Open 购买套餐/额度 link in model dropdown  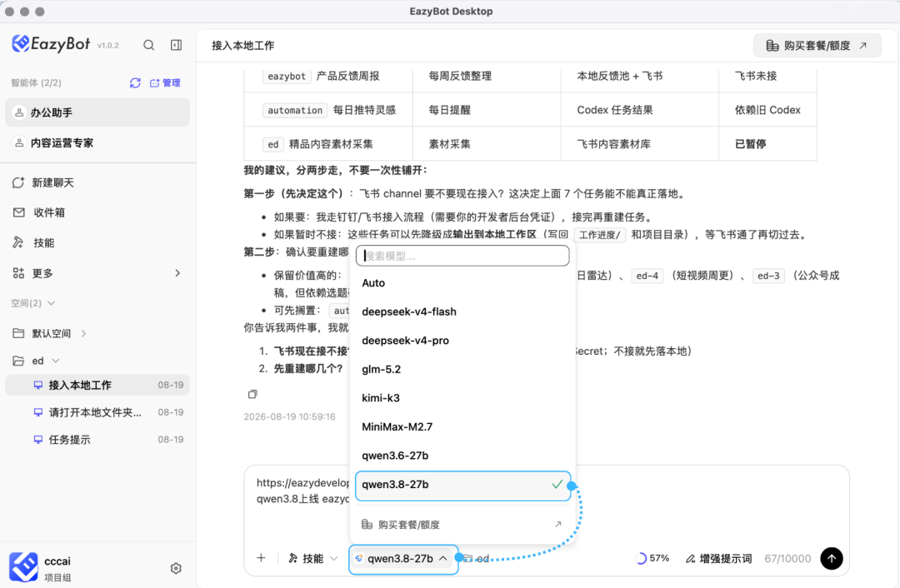tap(462, 525)
